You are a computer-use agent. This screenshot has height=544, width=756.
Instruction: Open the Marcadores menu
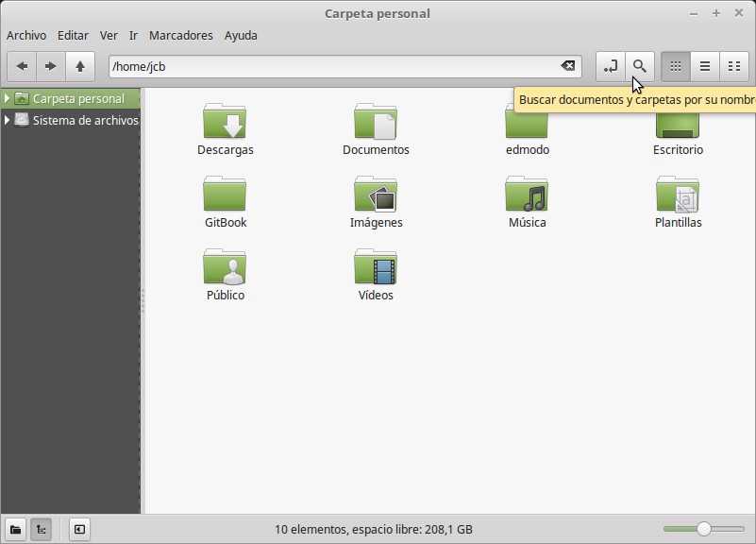click(x=180, y=35)
